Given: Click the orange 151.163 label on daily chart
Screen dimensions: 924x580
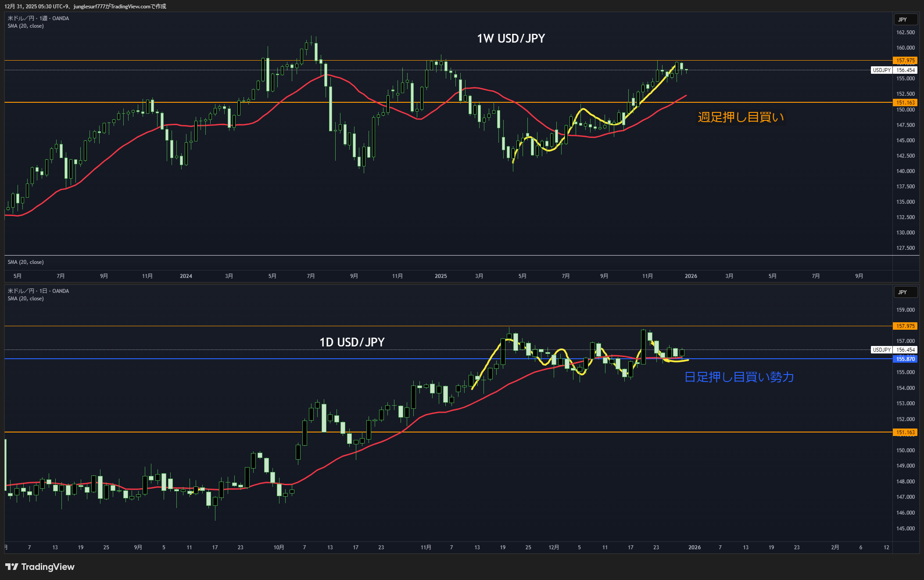Looking at the screenshot, I should [905, 432].
